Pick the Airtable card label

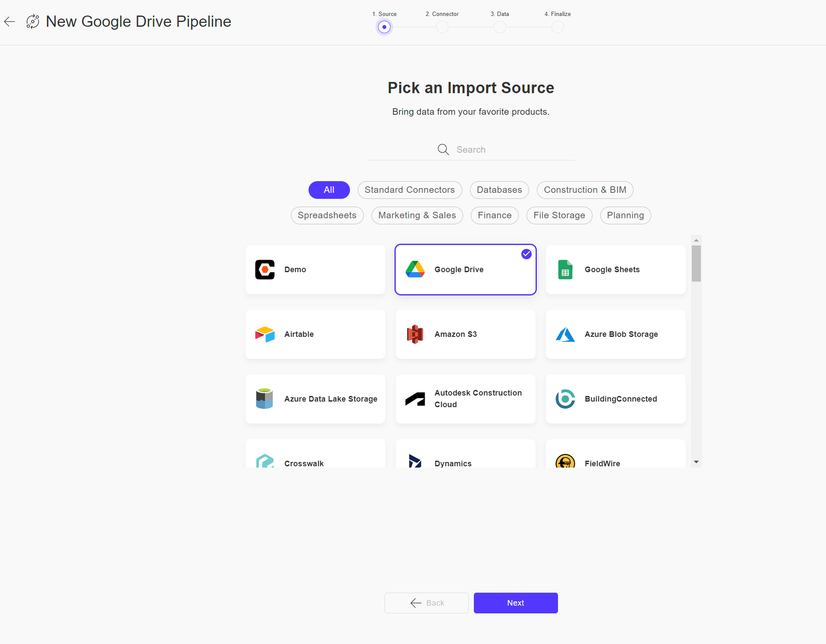(x=299, y=334)
